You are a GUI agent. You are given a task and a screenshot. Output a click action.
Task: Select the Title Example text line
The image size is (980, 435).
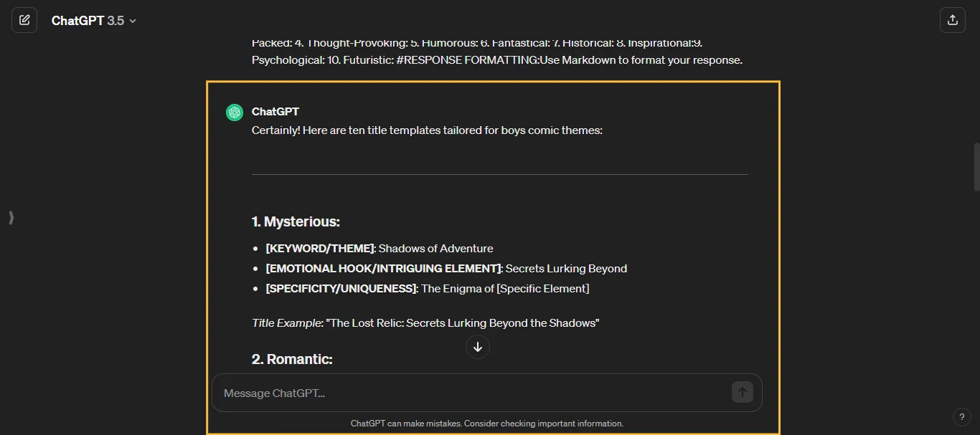(x=426, y=322)
